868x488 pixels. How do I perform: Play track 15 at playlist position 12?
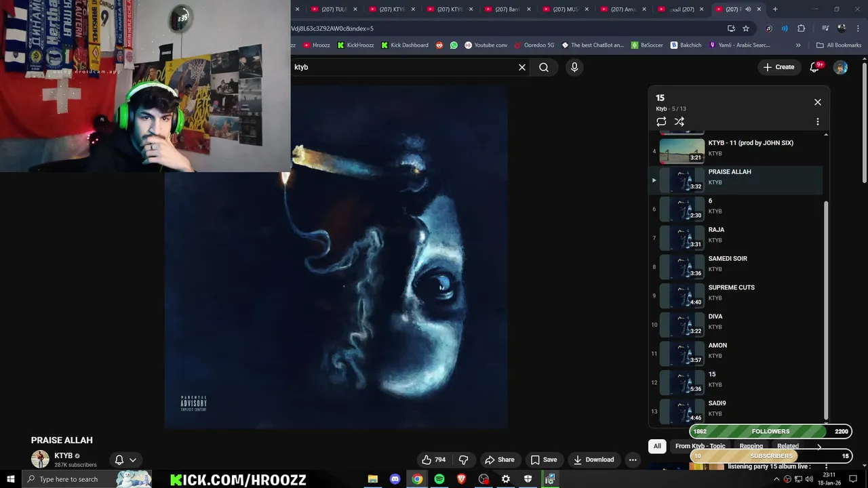click(736, 382)
